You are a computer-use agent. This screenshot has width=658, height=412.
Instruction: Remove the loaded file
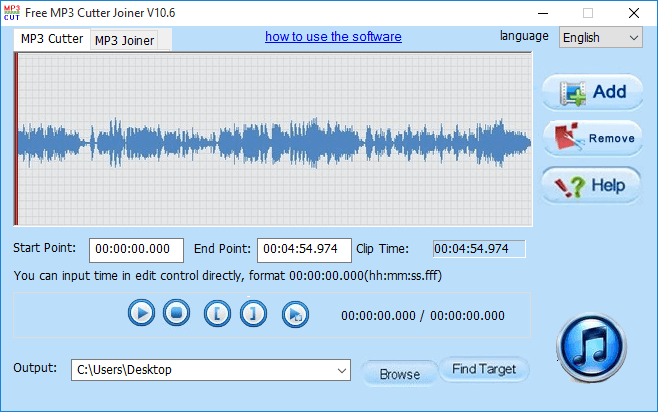coord(593,138)
